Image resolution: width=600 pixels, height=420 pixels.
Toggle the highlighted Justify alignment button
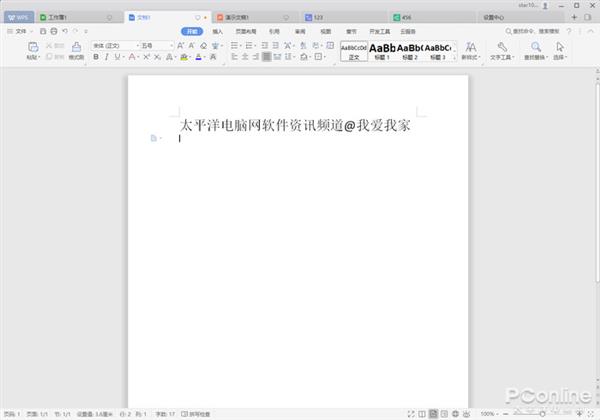(x=267, y=57)
